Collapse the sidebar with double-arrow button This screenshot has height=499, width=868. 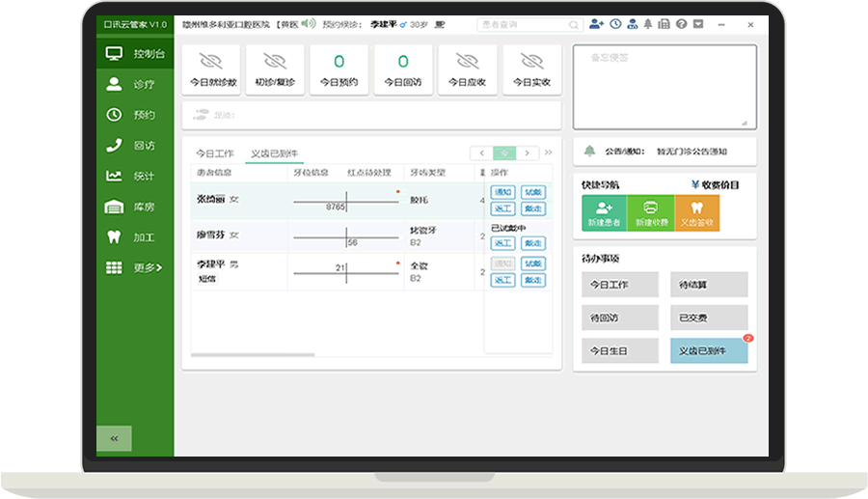[x=114, y=438]
